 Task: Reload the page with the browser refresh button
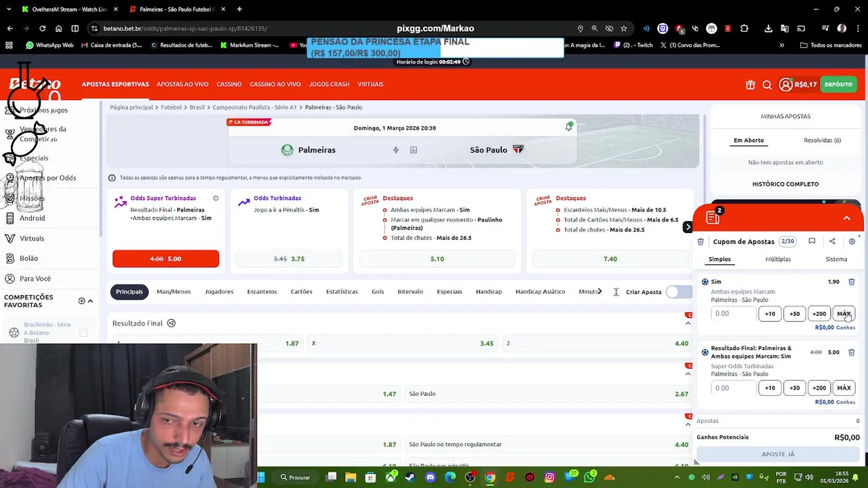42,28
